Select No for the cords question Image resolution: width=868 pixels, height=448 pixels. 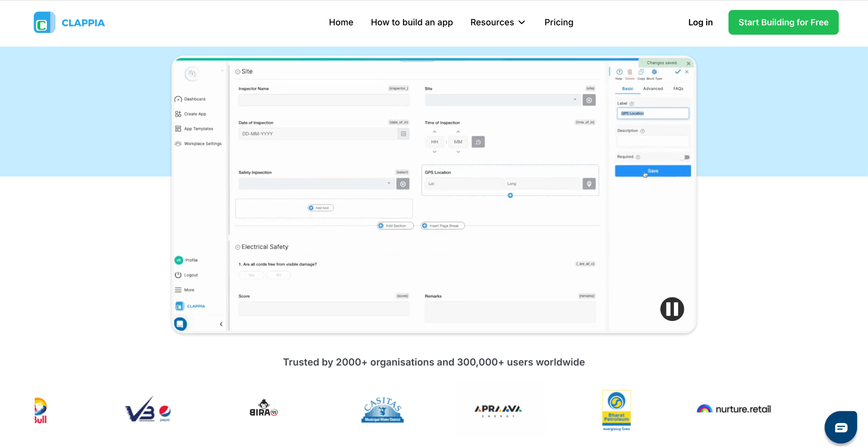coord(278,275)
